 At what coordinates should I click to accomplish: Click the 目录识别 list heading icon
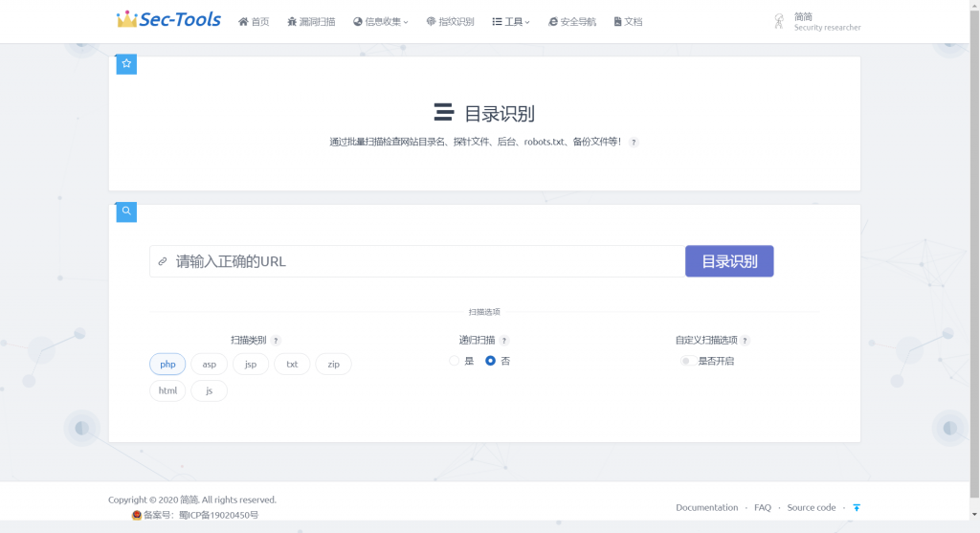point(444,113)
